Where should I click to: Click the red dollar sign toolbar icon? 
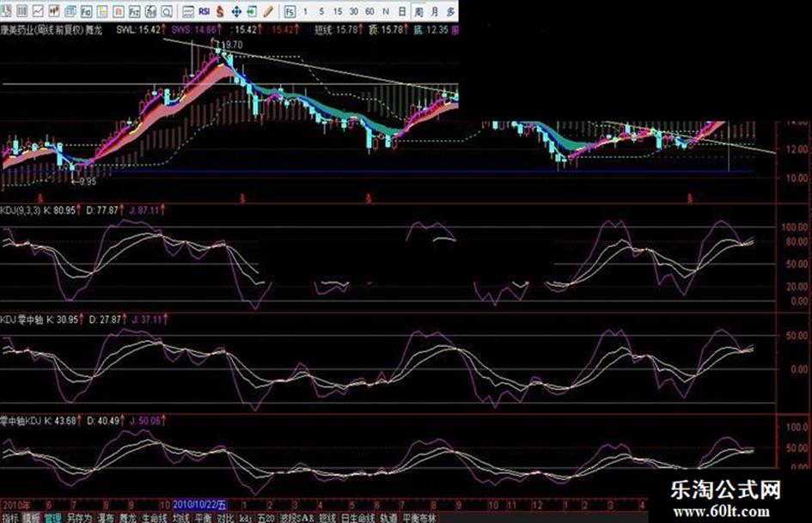tap(221, 11)
